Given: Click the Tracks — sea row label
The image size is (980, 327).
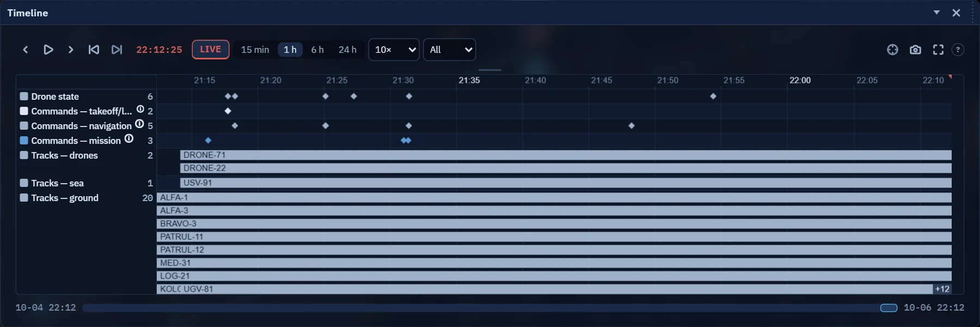Looking at the screenshot, I should point(57,183).
